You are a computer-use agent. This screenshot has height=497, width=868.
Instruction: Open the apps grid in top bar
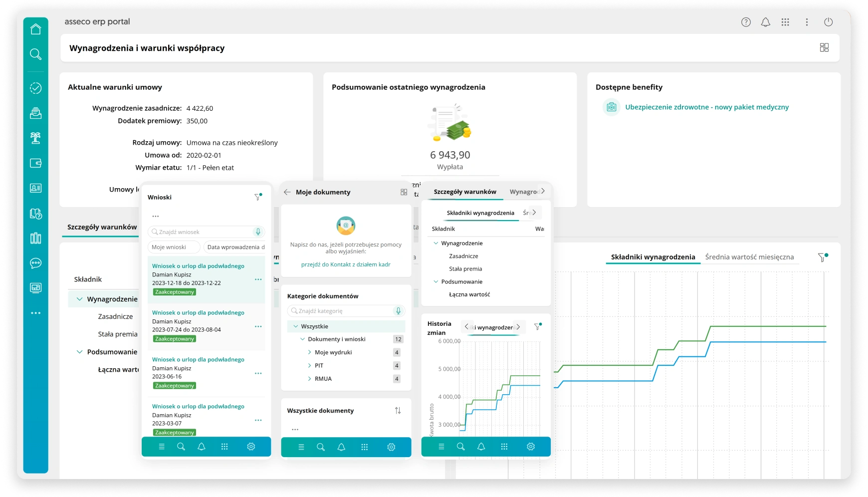pos(785,22)
